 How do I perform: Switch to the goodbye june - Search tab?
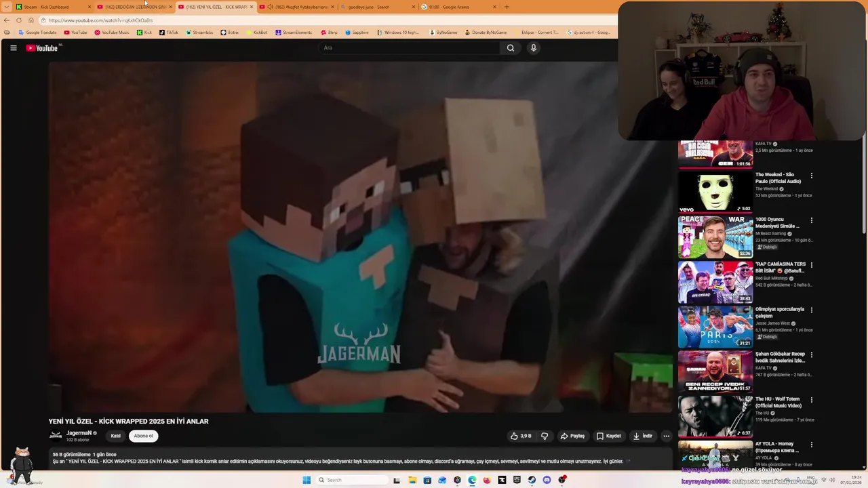tap(378, 7)
